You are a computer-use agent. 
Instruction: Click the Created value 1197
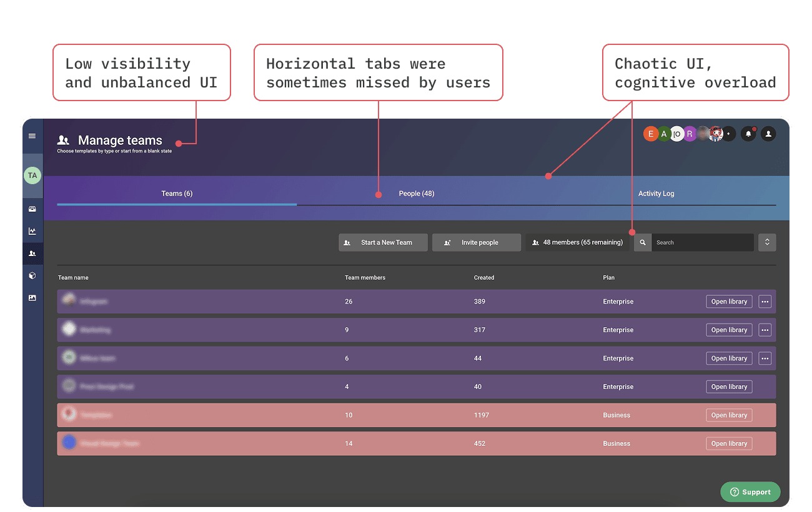482,415
